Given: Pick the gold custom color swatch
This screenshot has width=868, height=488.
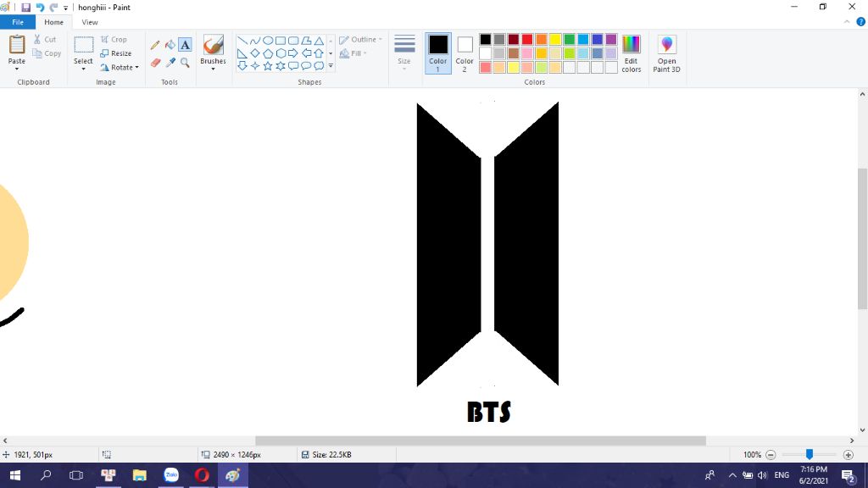Looking at the screenshot, I should [x=542, y=53].
